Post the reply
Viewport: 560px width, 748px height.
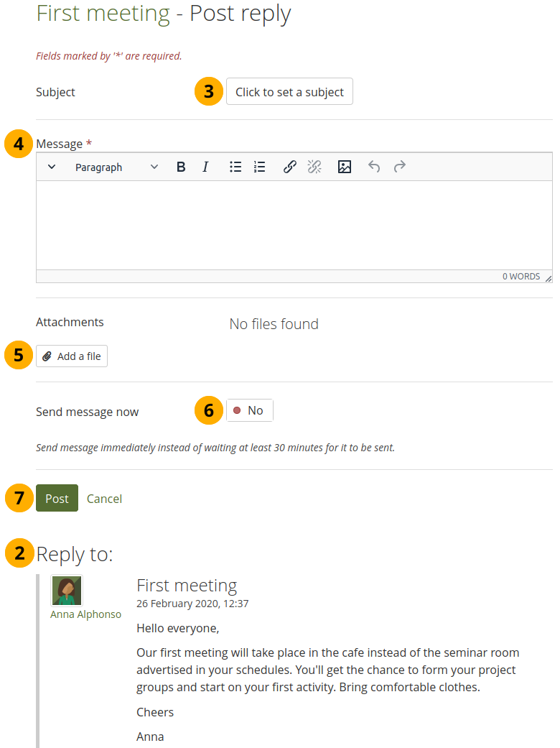57,499
